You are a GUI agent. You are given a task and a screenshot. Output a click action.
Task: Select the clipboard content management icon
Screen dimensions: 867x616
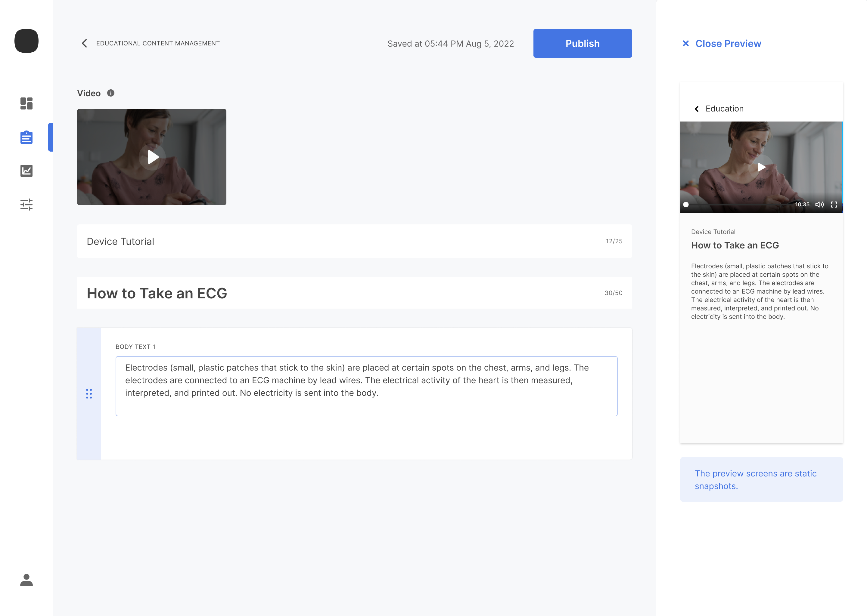26,137
